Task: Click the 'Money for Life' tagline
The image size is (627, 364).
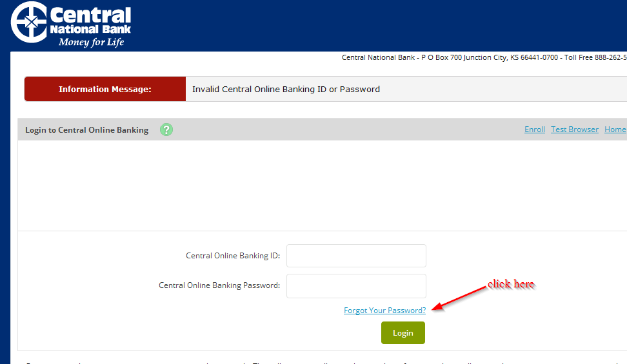Action: pos(91,42)
